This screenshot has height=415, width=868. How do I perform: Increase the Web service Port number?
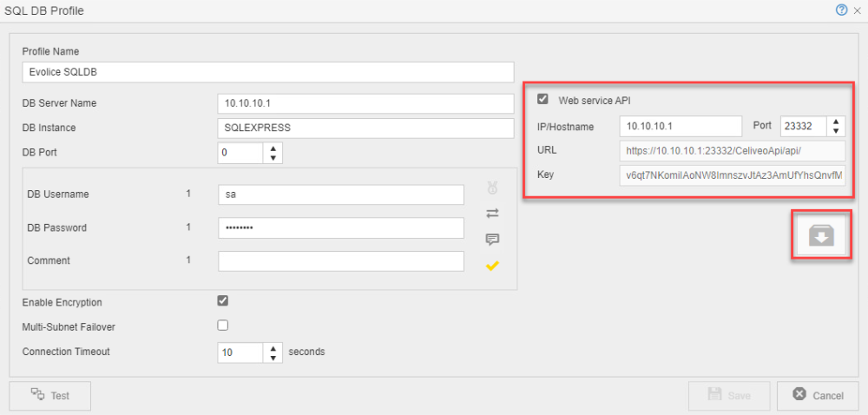pos(836,122)
